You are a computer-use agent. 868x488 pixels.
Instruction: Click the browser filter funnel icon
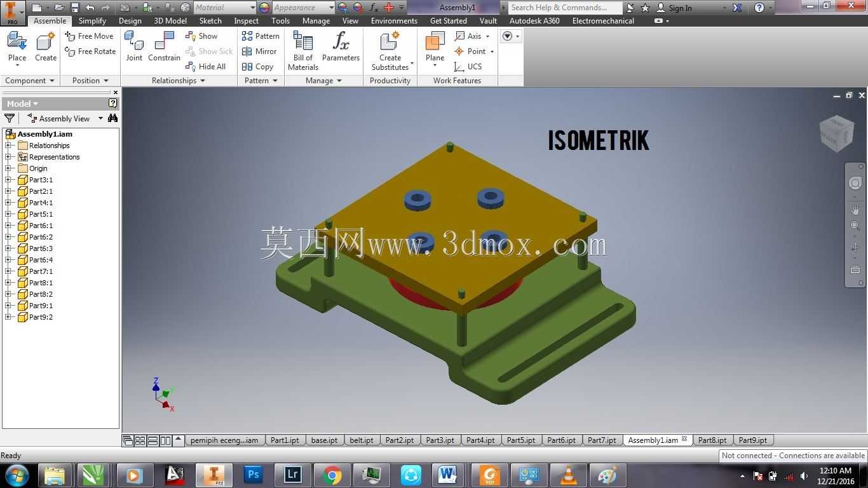pyautogui.click(x=10, y=118)
